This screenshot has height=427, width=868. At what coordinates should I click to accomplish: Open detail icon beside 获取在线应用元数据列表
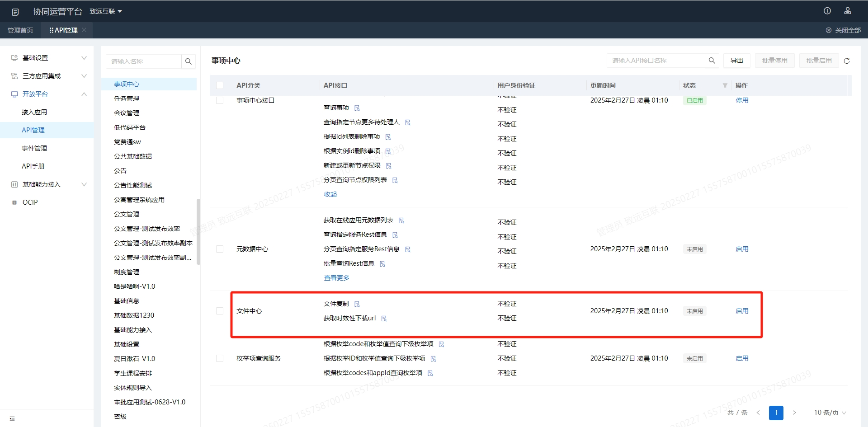click(x=401, y=221)
